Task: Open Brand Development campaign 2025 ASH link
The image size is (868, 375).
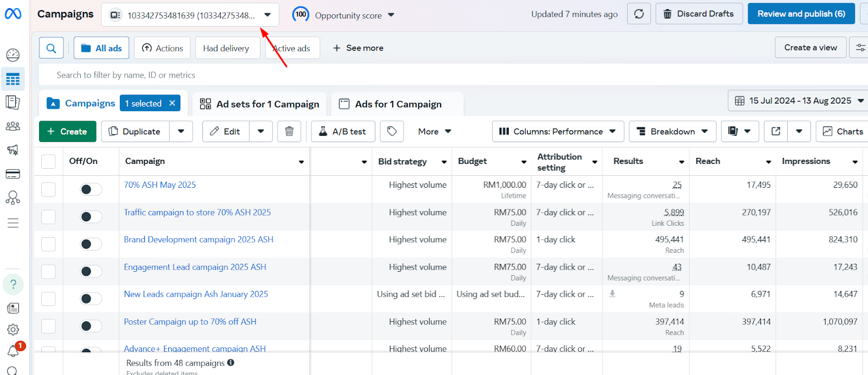Action: [x=199, y=239]
